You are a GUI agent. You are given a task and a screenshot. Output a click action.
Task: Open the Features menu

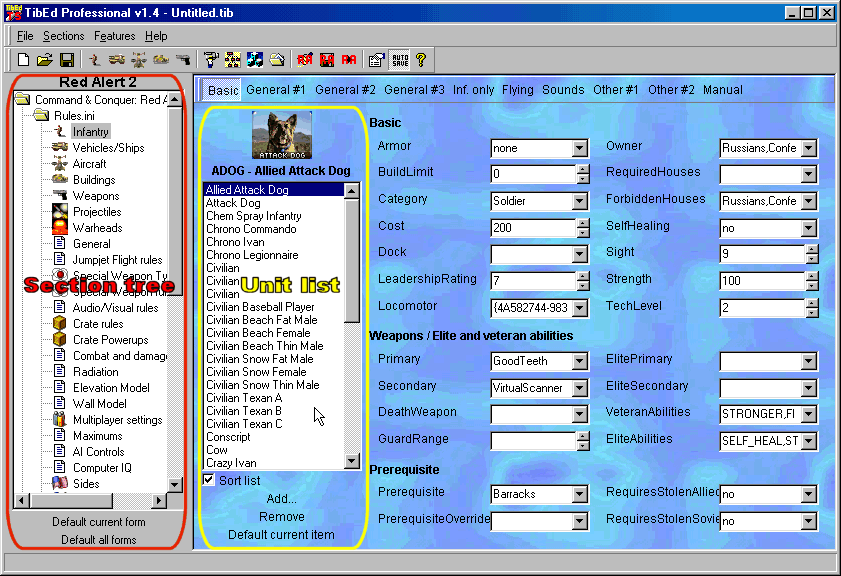pyautogui.click(x=114, y=36)
